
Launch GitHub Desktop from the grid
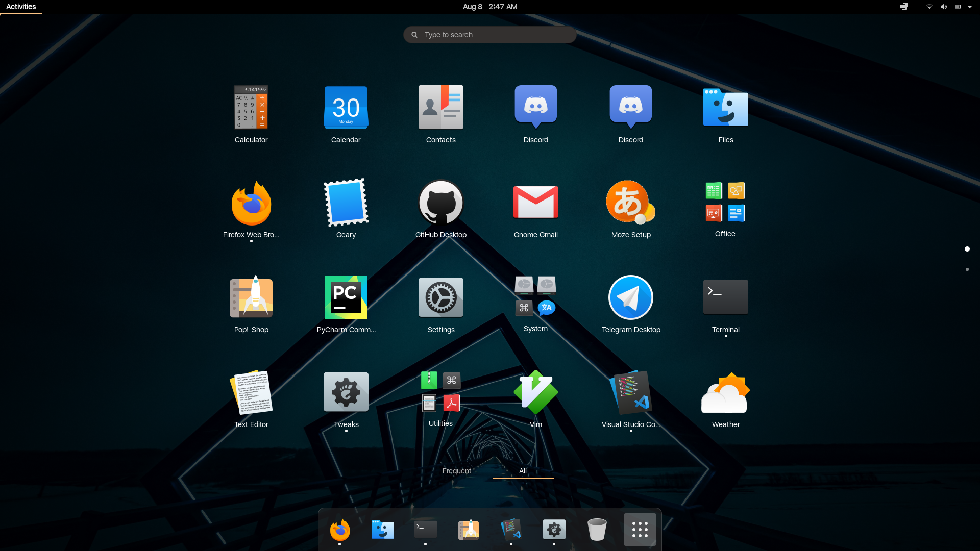pyautogui.click(x=440, y=203)
